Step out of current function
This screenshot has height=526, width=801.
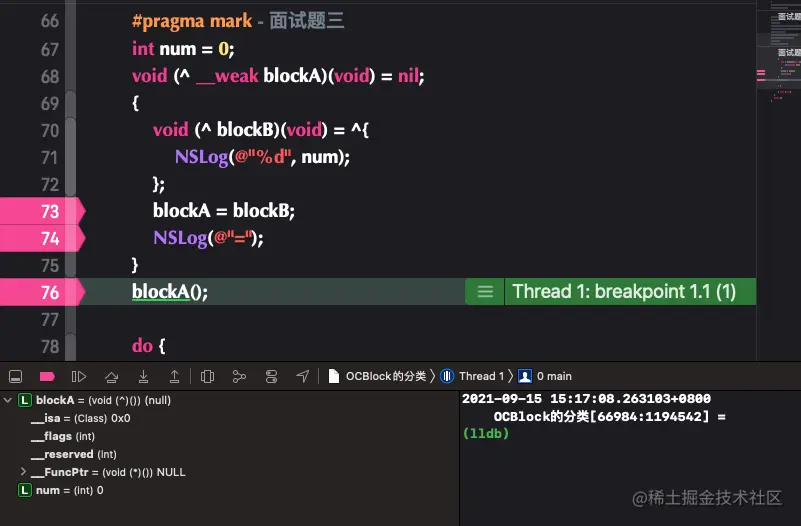[x=174, y=377]
